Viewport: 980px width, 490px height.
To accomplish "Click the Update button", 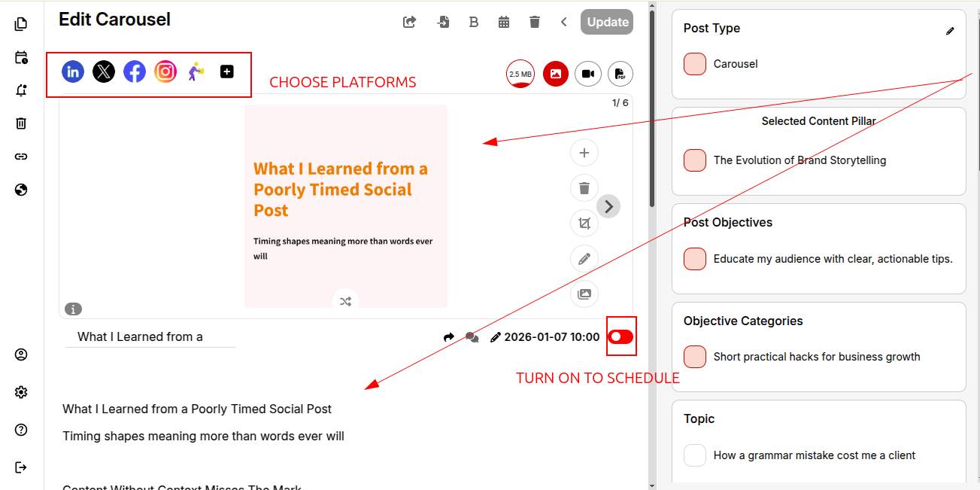I will pos(607,22).
